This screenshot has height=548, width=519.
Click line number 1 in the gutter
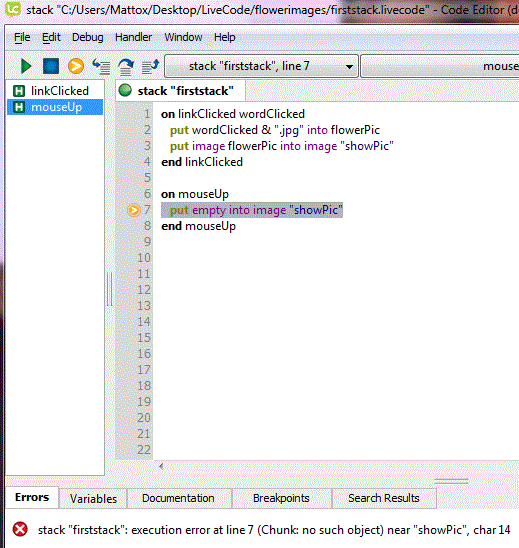[x=147, y=114]
